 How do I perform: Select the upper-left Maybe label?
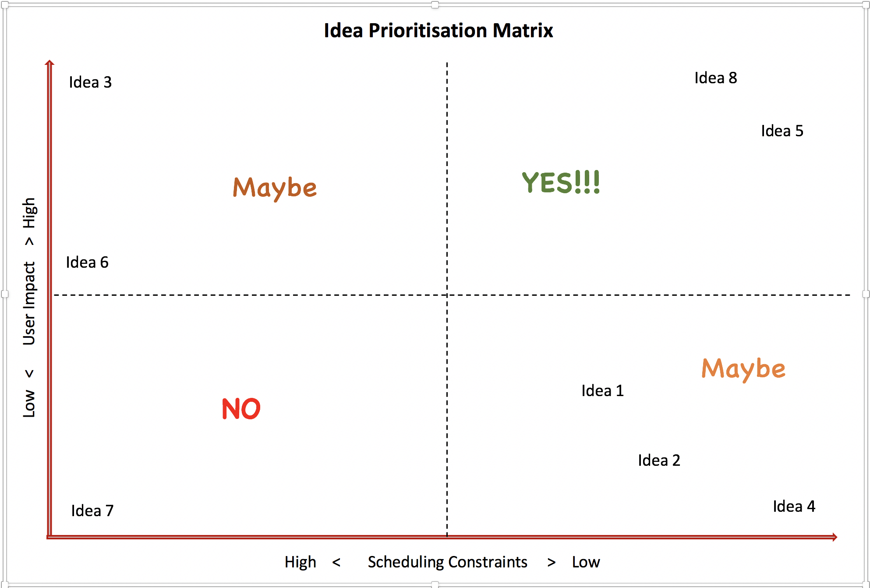click(x=275, y=188)
